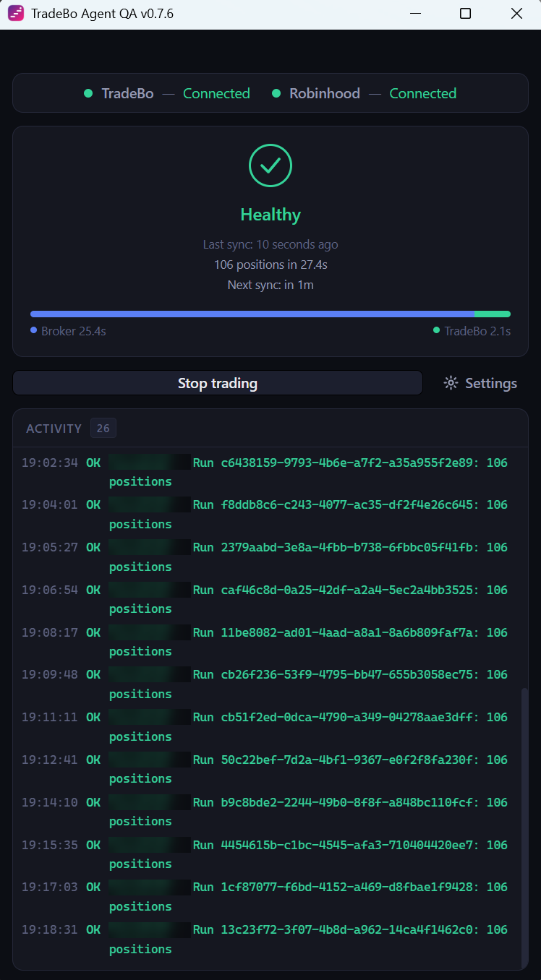Screen dimensions: 541x980
Task: Click the 'TradeBo 2.1s' label
Action: 477,331
